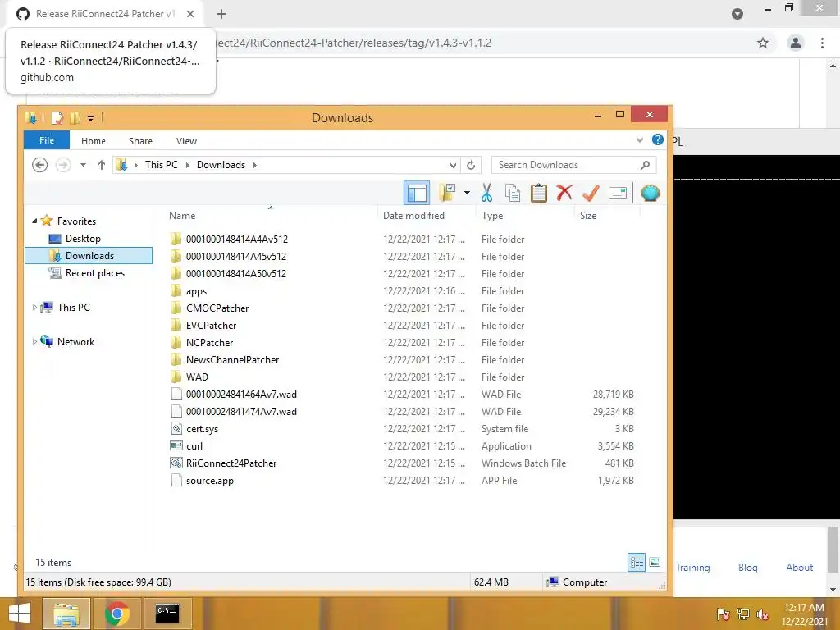Screen dimensions: 840x630
Task: Click the Windows Start button
Action: coord(20,614)
